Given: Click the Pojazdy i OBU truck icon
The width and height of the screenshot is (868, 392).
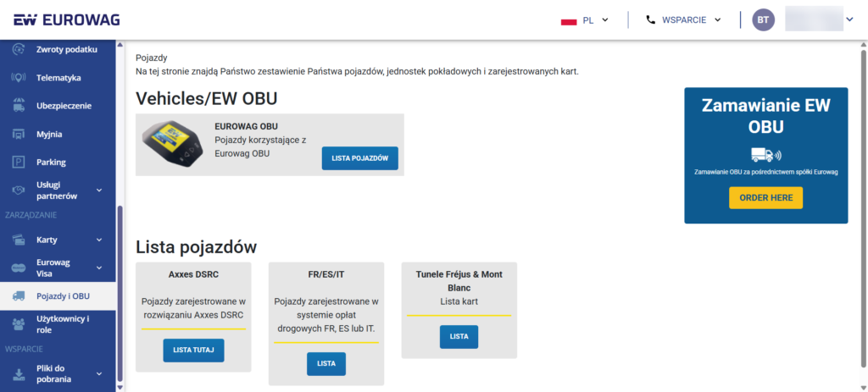Looking at the screenshot, I should pyautogui.click(x=19, y=295).
